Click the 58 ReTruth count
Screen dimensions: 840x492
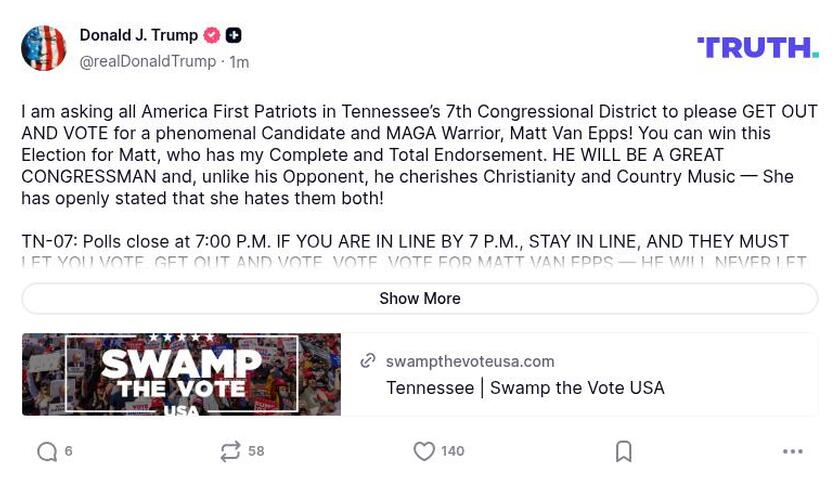coord(256,452)
